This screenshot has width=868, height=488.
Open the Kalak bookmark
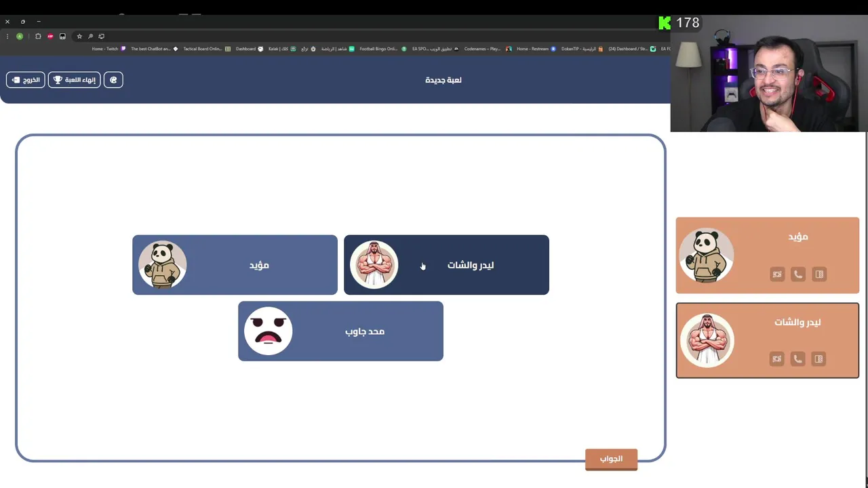282,49
